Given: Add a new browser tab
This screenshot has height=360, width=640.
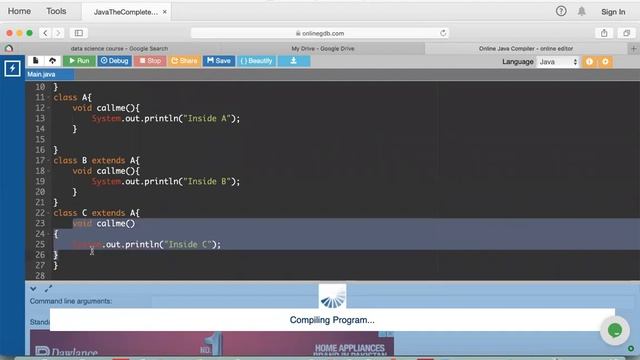Looking at the screenshot, I should coord(634,49).
